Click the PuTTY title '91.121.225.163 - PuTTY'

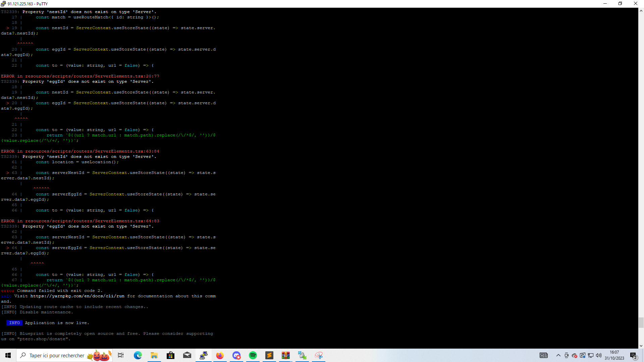click(28, 4)
